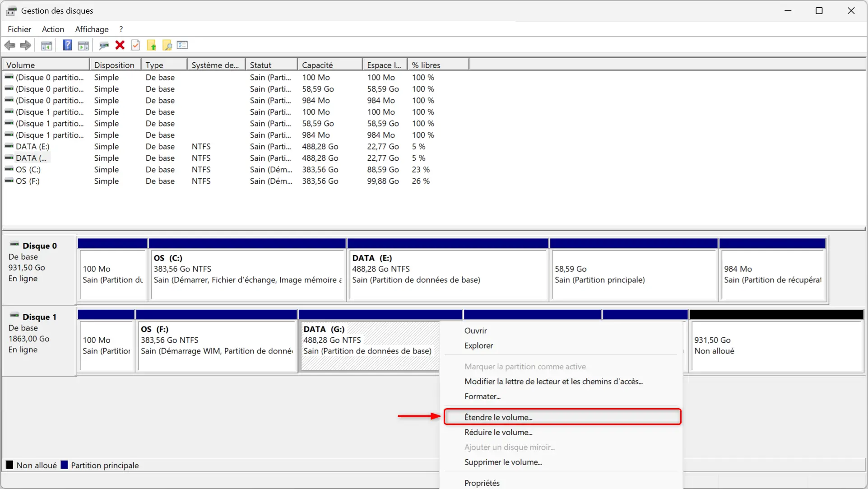Click the Disque 1 disk icon
This screenshot has height=489, width=868.
point(14,316)
